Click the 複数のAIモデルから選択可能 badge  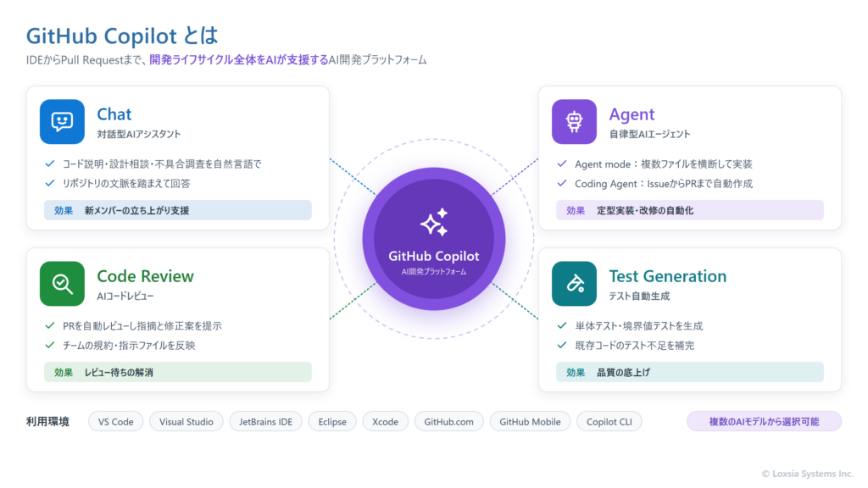click(764, 422)
